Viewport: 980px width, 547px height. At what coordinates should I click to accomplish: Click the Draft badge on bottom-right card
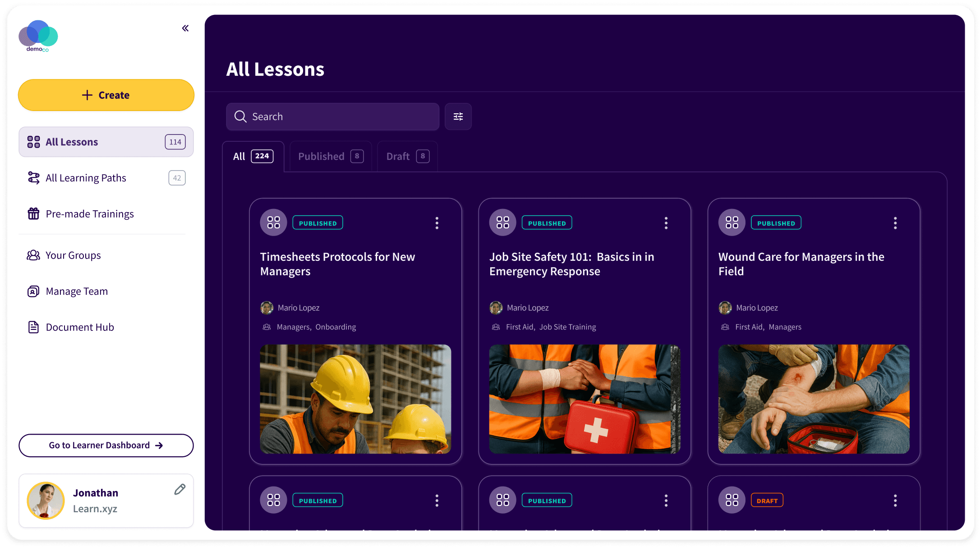tap(767, 501)
